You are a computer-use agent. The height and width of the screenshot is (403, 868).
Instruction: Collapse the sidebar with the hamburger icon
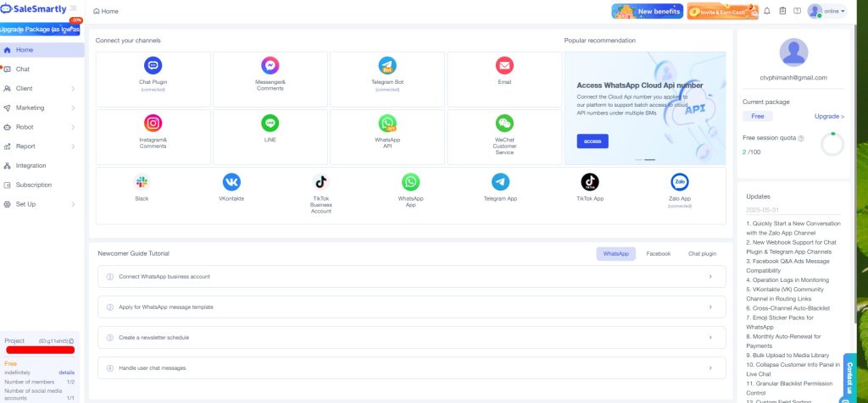pos(73,8)
